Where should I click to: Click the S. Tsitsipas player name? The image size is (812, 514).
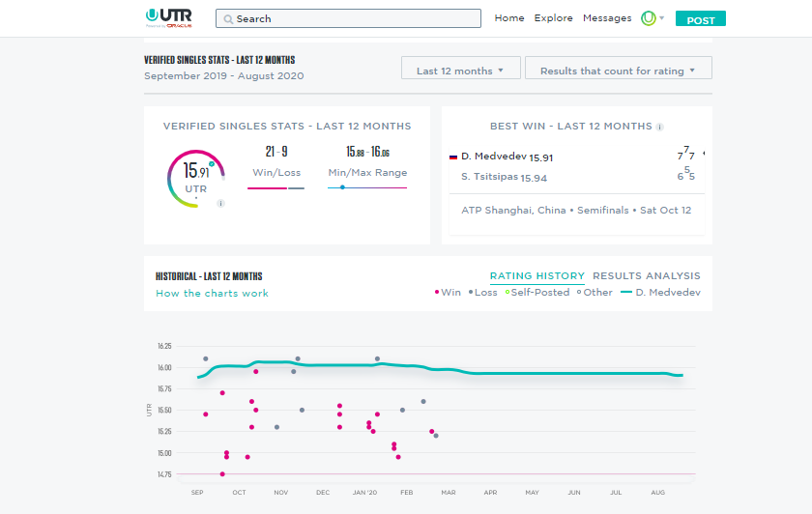[x=489, y=177]
